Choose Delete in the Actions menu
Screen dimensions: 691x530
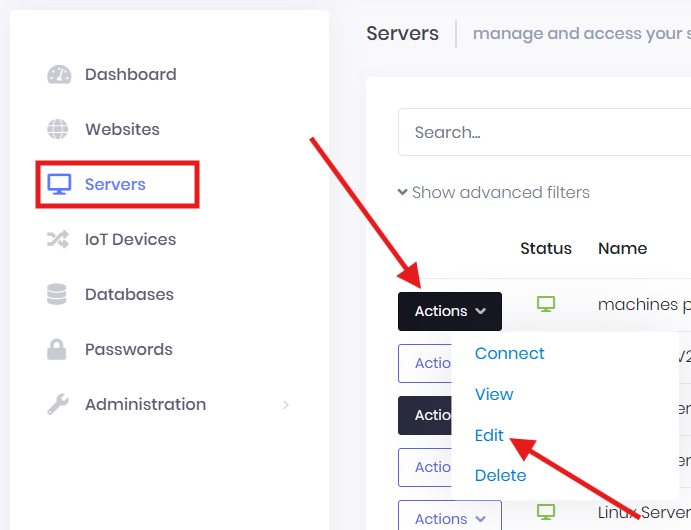click(x=500, y=476)
